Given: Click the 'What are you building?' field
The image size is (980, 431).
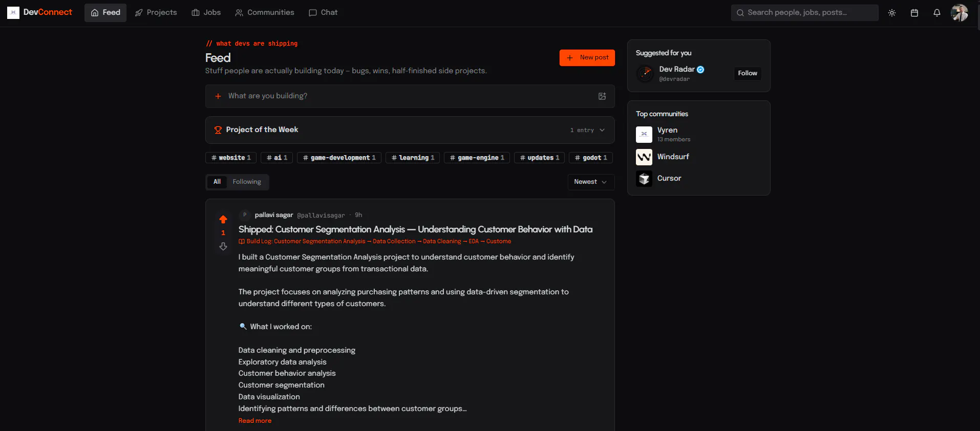Looking at the screenshot, I should pyautogui.click(x=410, y=96).
